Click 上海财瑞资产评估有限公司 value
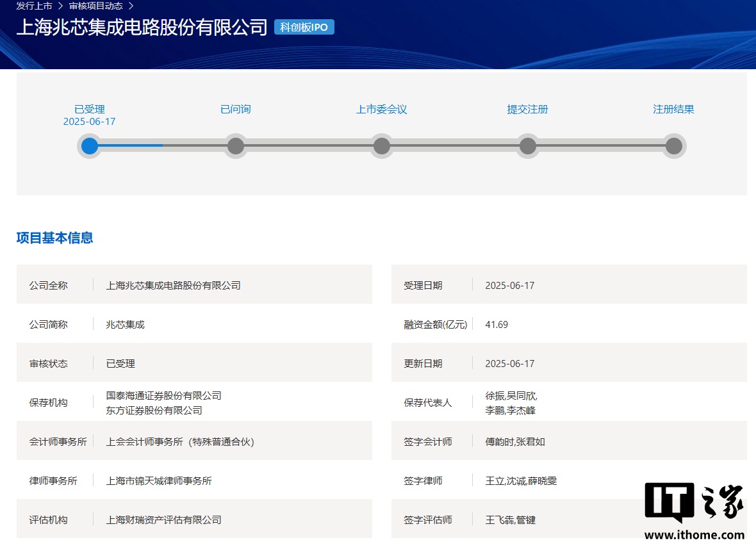756x549 pixels. pyautogui.click(x=164, y=520)
